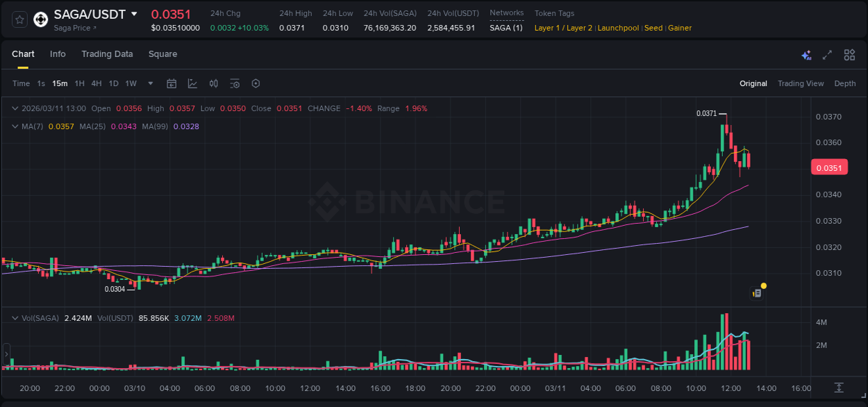Open the candlestick comparison icon

coord(213,83)
